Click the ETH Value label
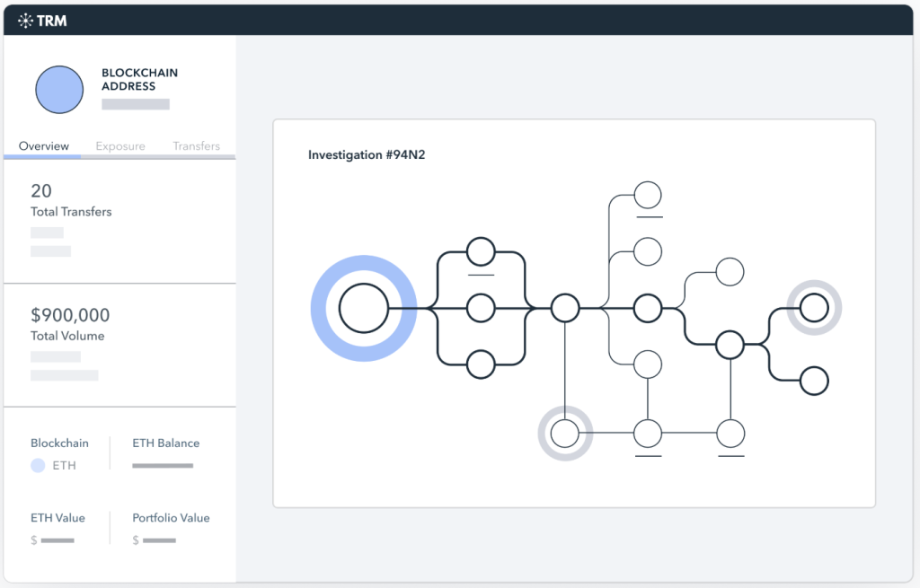The image size is (920, 588). point(57,518)
